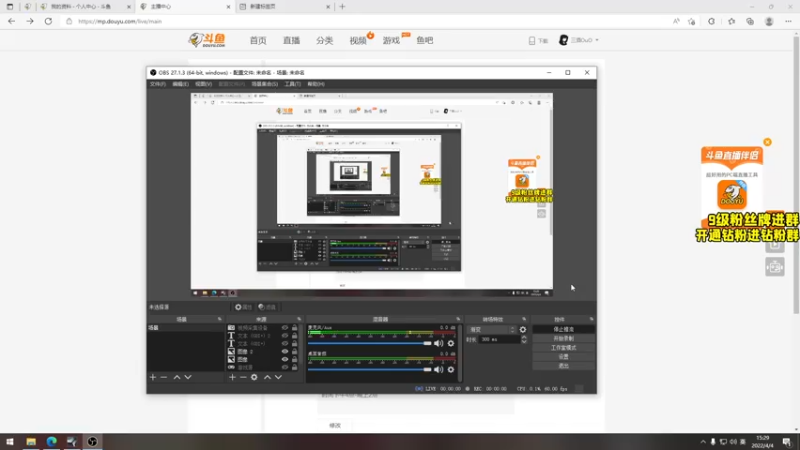Viewport: 800px width, 450px height.
Task: Toggle visibility of 视频采集设备 source
Action: (285, 328)
